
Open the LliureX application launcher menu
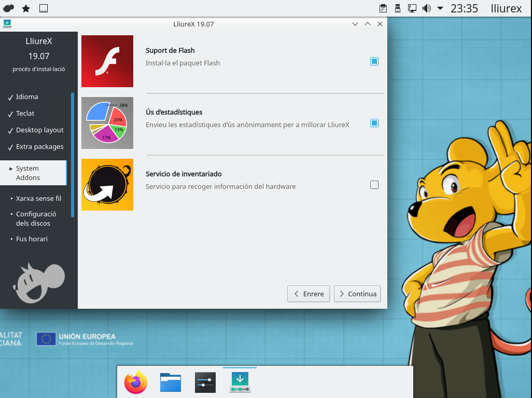pyautogui.click(x=8, y=8)
